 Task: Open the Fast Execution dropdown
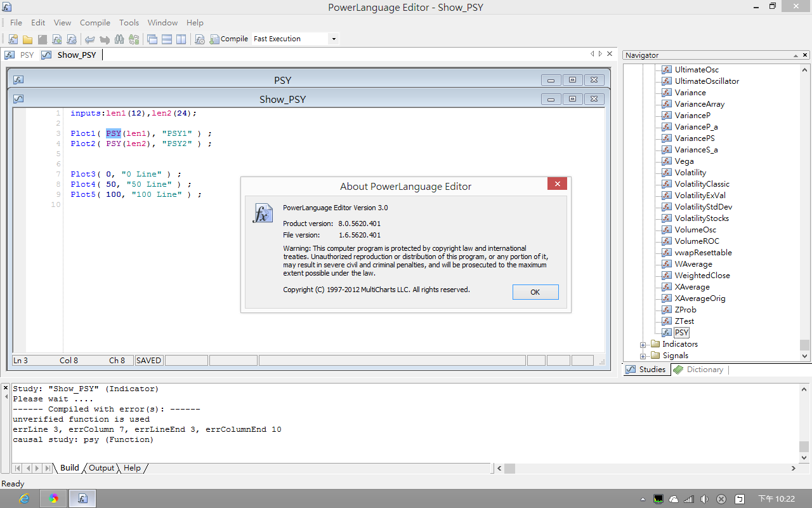click(x=333, y=39)
